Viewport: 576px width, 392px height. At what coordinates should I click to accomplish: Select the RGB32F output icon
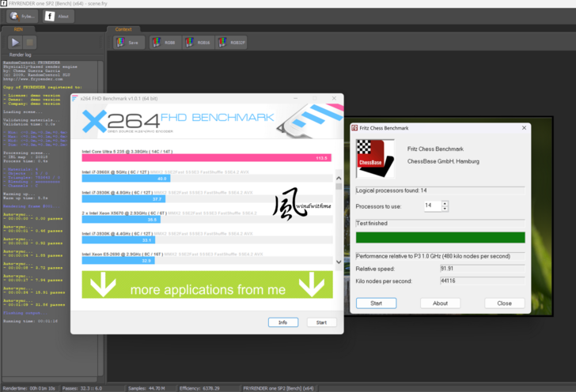(234, 43)
